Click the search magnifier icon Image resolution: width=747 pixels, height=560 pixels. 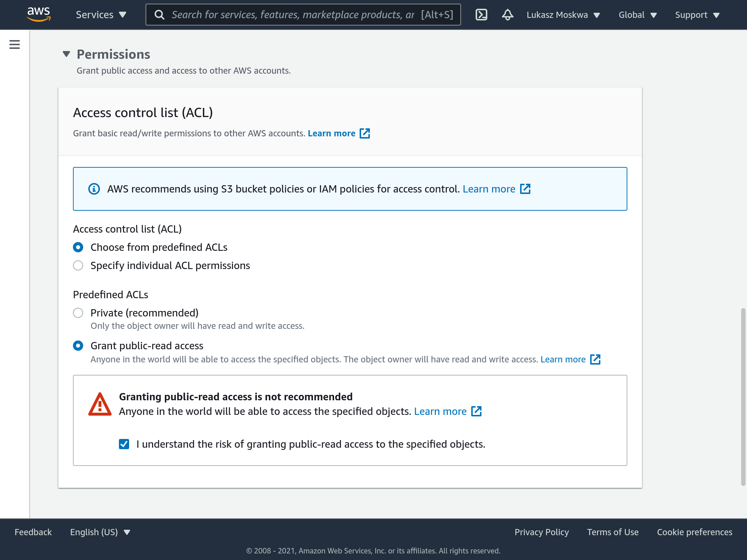tap(159, 15)
